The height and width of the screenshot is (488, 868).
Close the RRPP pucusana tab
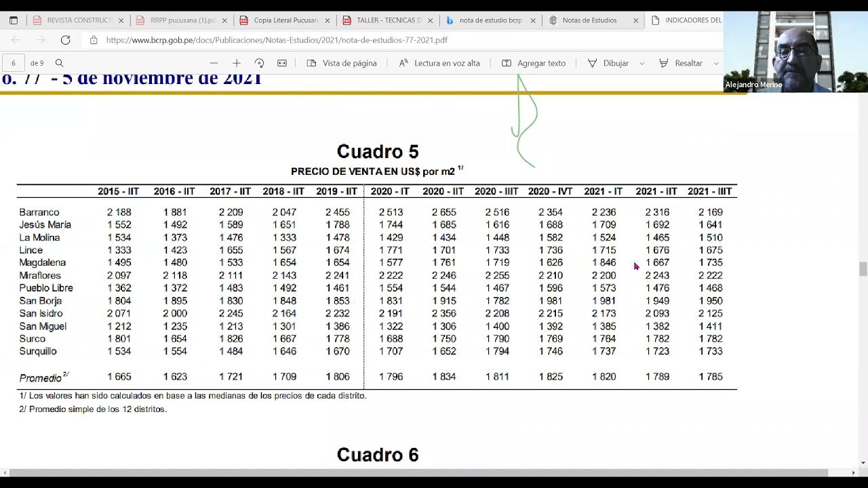click(224, 20)
